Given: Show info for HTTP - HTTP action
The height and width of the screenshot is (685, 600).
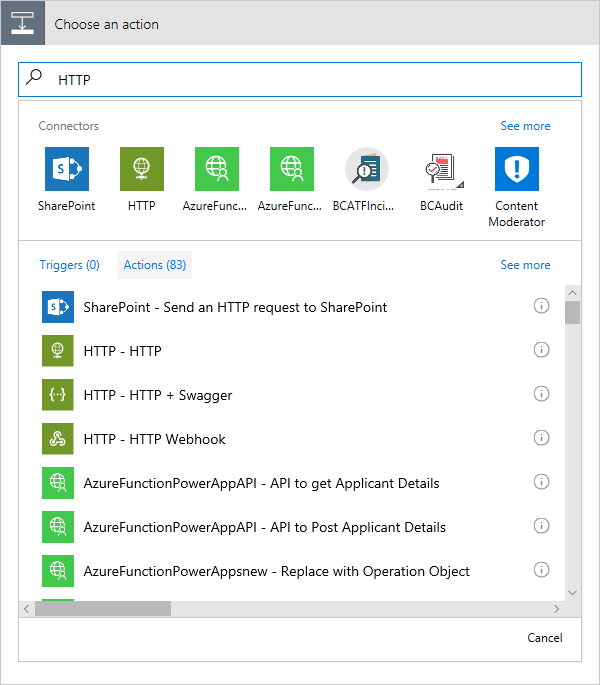Looking at the screenshot, I should pyautogui.click(x=541, y=349).
